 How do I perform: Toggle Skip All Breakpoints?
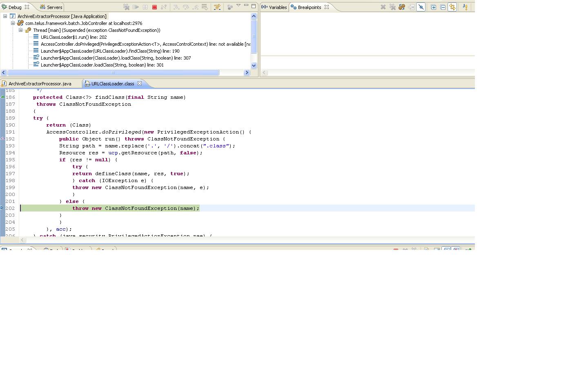coord(421,7)
